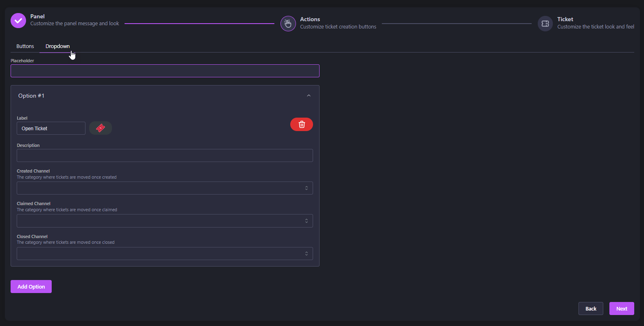Screen dimensions: 644x326
Task: Open the Created Channel dropdown
Action: [x=164, y=188]
